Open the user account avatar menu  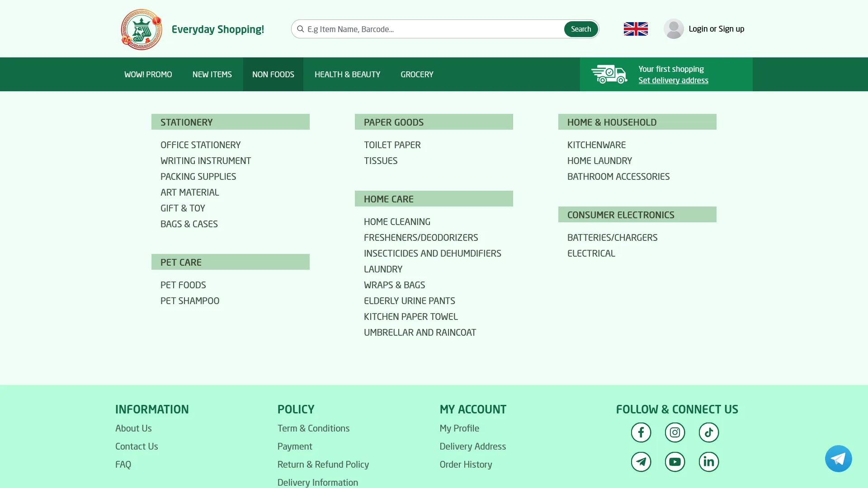coord(674,28)
